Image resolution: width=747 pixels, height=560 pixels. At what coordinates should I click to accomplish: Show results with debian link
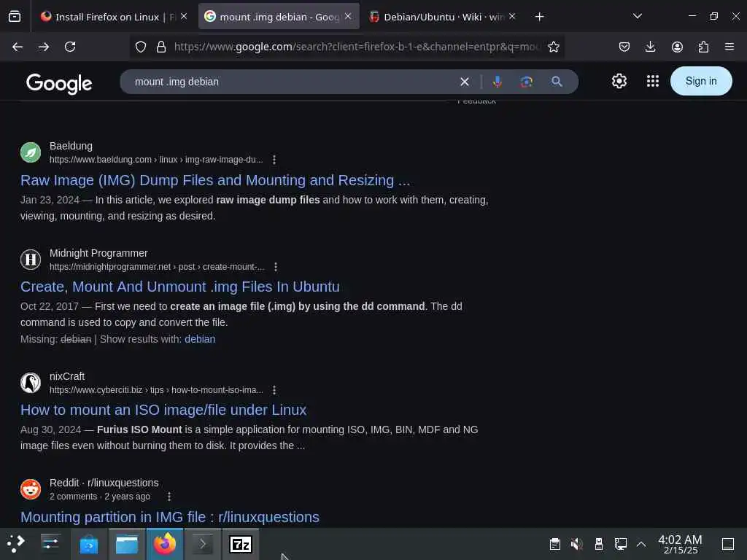point(200,339)
